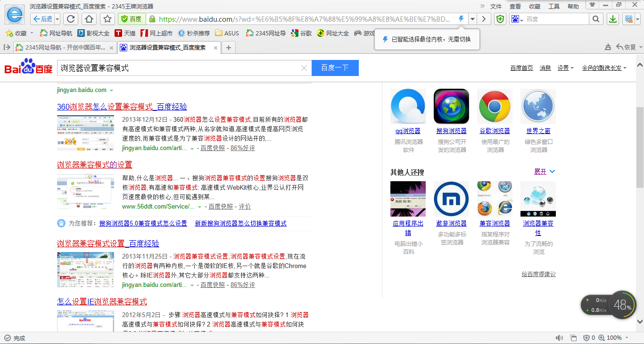Open result 怎么设置IE浏览器兼容模式
Image resolution: width=644 pixels, height=344 pixels.
point(102,302)
